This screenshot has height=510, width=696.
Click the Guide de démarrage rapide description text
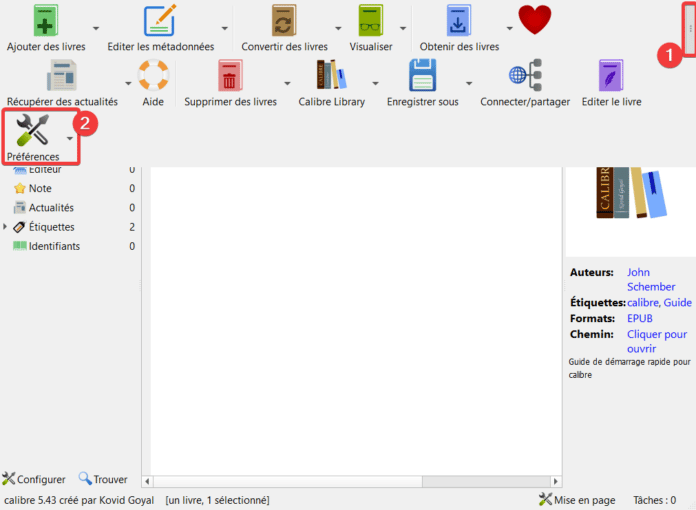coord(629,368)
